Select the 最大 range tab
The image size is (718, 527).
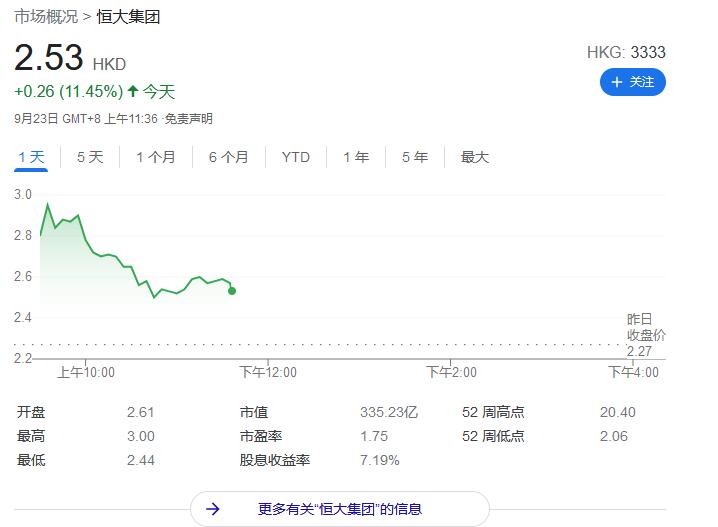point(475,157)
